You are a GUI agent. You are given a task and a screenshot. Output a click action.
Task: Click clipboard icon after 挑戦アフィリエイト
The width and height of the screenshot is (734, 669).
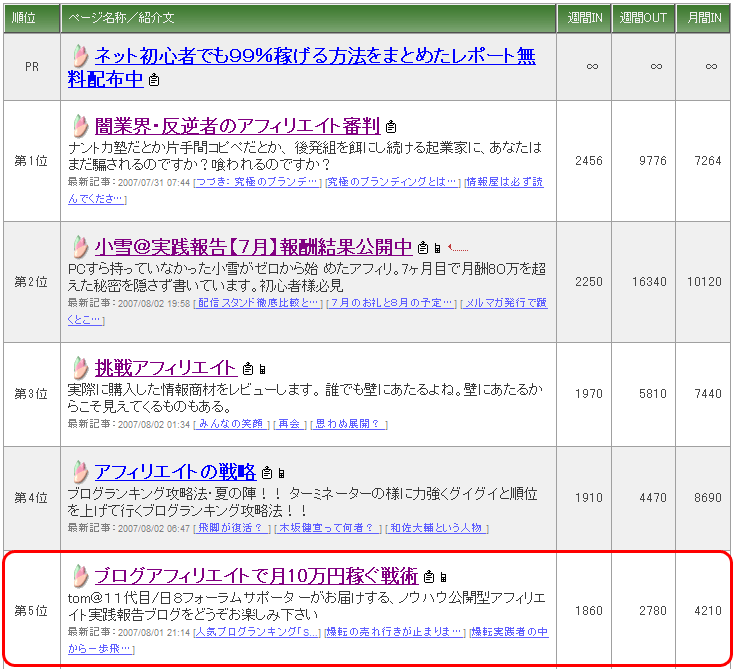click(248, 369)
